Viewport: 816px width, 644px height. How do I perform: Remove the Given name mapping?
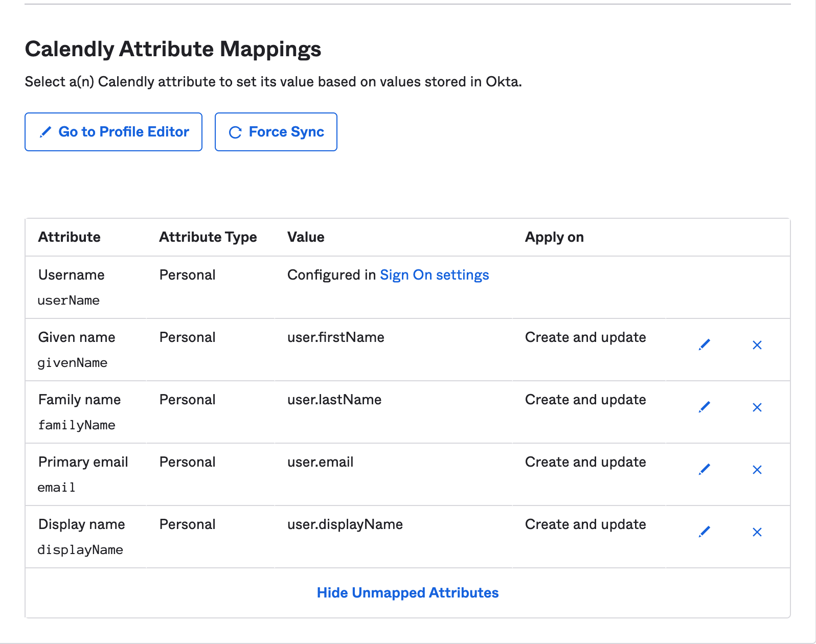pos(757,345)
